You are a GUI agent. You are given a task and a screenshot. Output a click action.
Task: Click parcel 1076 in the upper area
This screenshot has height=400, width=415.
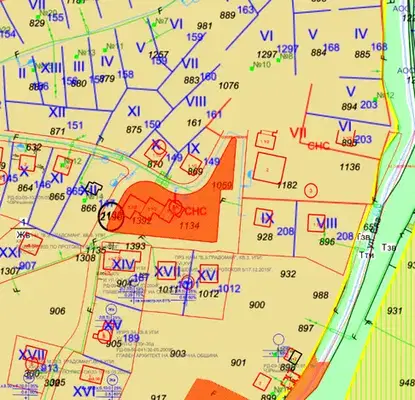click(x=229, y=86)
